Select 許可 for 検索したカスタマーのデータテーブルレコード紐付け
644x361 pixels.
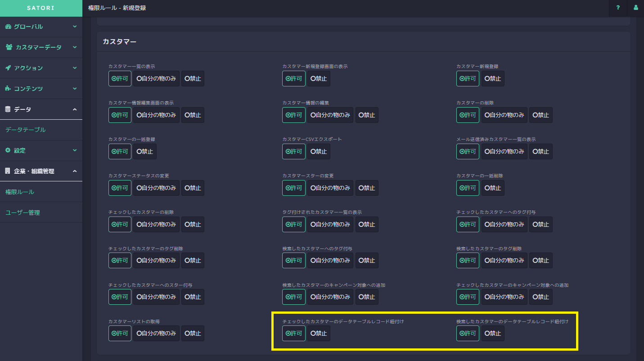click(x=468, y=333)
